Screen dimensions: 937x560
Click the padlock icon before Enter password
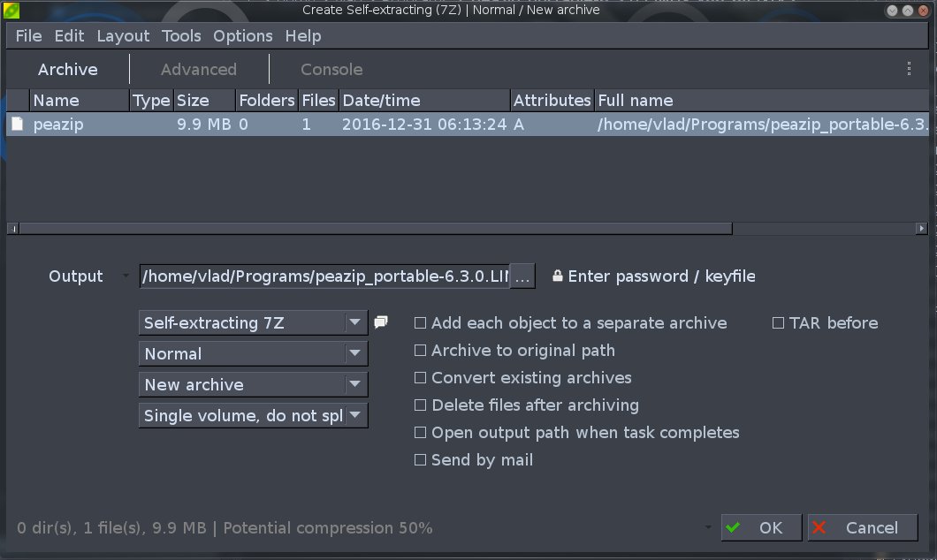click(557, 276)
